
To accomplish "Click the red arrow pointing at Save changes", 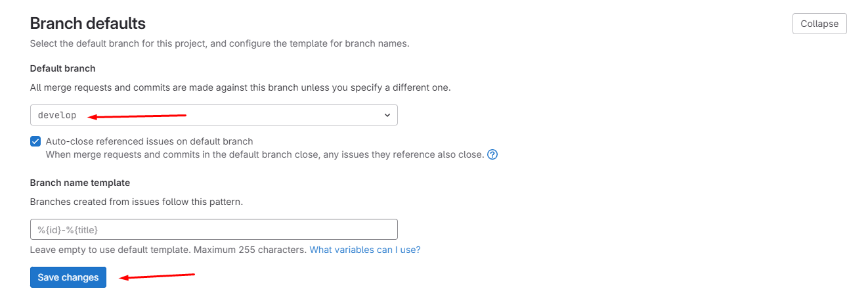I will [158, 276].
